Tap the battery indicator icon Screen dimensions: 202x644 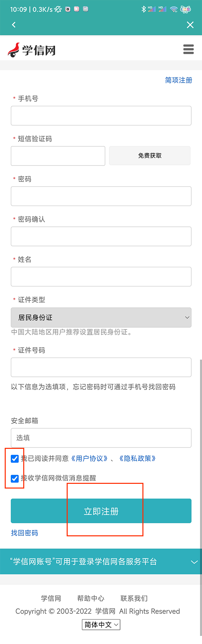click(x=186, y=9)
